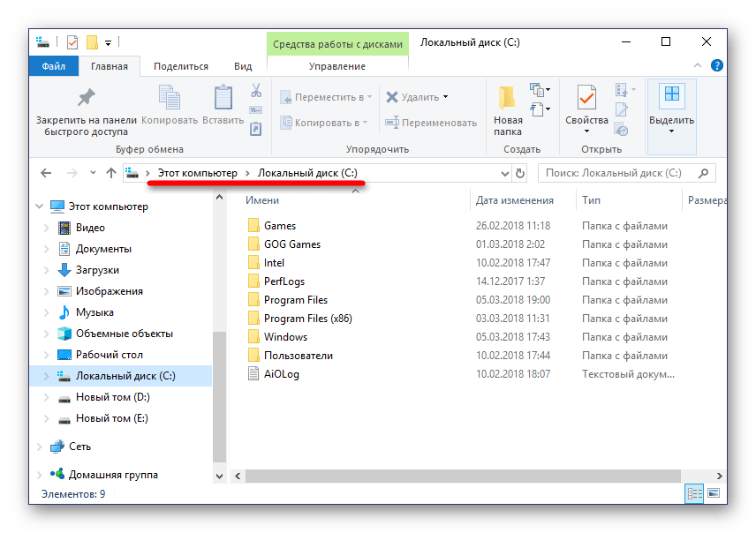Go up one folder level arrow
The image size is (756, 533).
click(x=111, y=173)
